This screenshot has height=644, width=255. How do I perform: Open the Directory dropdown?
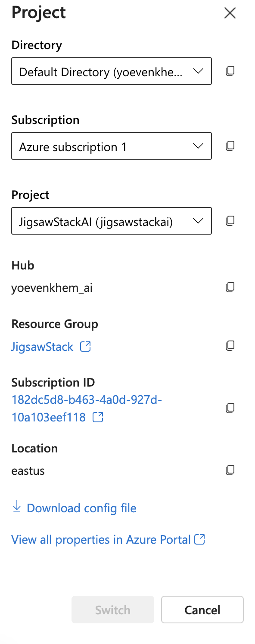(x=112, y=71)
